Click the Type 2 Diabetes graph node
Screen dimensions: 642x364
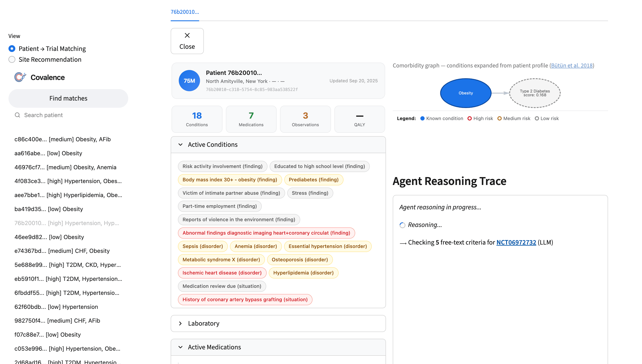(535, 93)
